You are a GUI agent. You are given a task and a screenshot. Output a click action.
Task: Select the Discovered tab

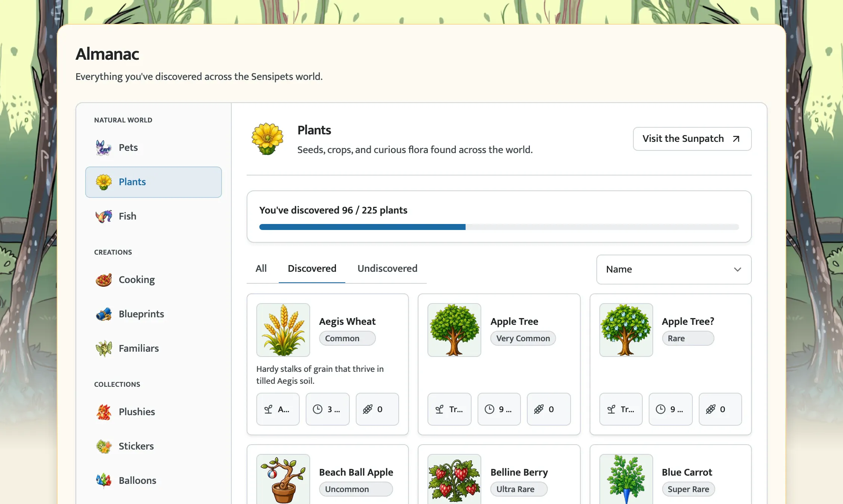pos(312,268)
